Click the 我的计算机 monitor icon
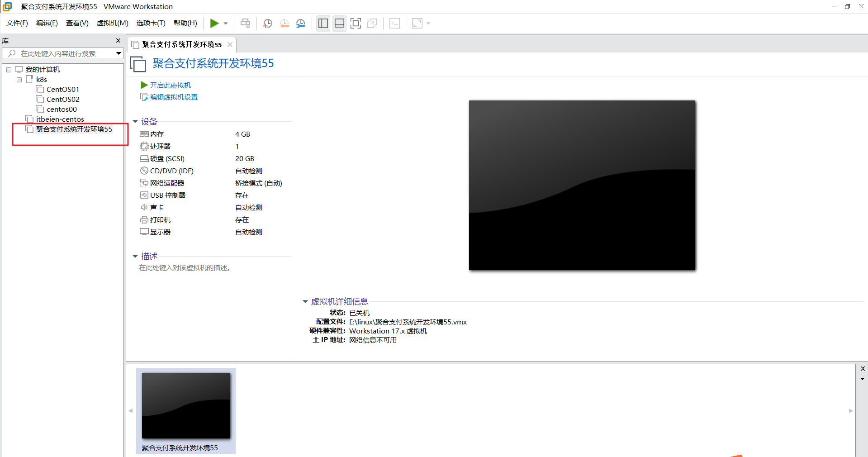Screen dimensions: 868x457 coord(19,70)
